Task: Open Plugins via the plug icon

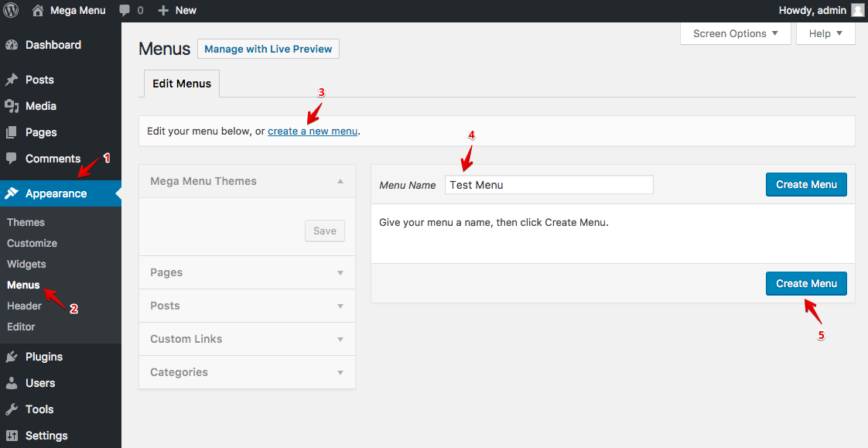Action: pos(13,356)
